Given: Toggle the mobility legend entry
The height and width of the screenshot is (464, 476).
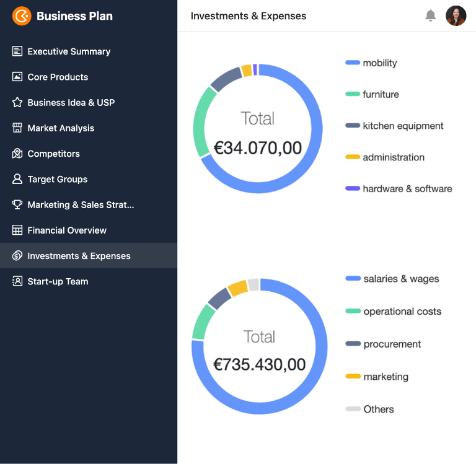Looking at the screenshot, I should (x=371, y=63).
